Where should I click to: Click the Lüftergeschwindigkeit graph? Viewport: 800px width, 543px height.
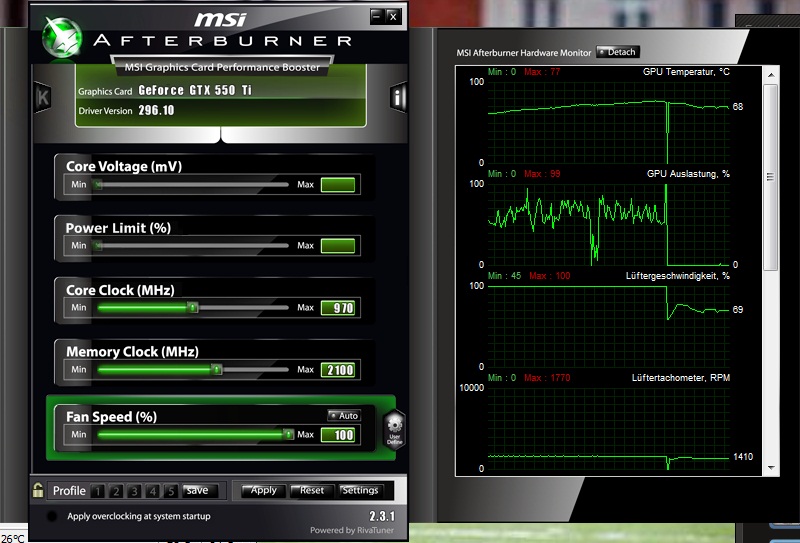tap(609, 327)
